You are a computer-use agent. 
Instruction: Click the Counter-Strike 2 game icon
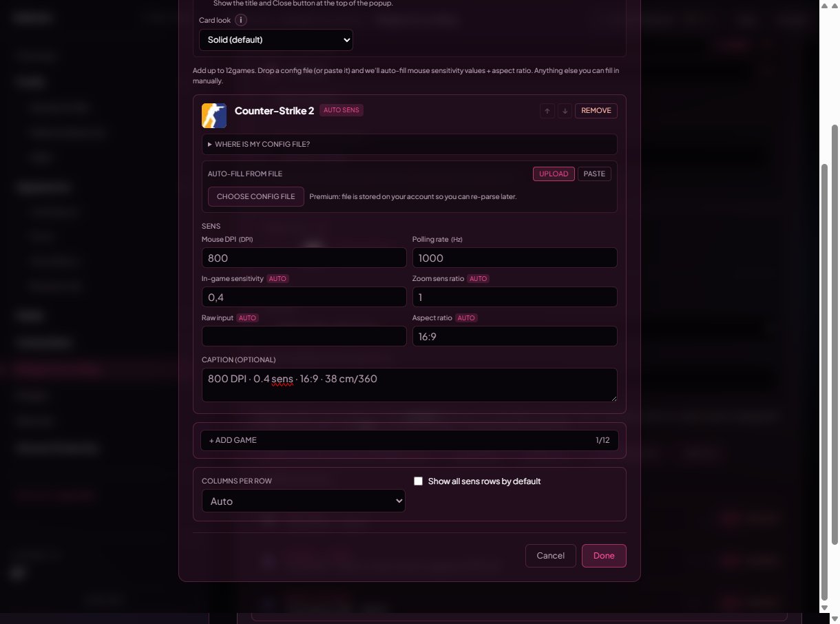pos(214,116)
